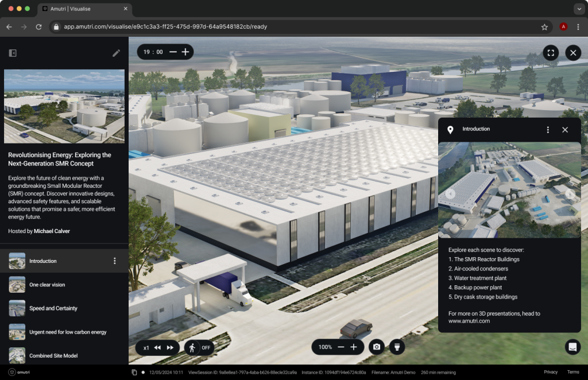Enter fullscreen view mode
This screenshot has height=380, width=588.
click(x=550, y=53)
